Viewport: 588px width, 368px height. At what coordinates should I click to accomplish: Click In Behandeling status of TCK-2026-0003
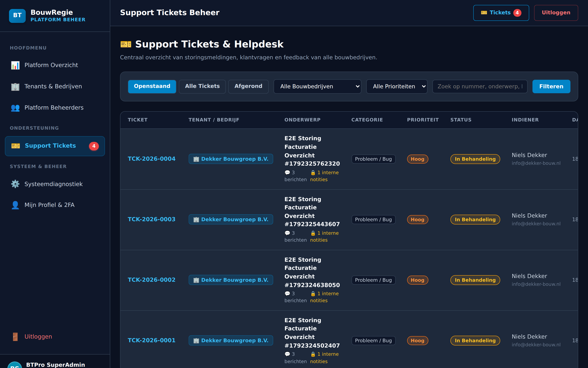tap(475, 220)
